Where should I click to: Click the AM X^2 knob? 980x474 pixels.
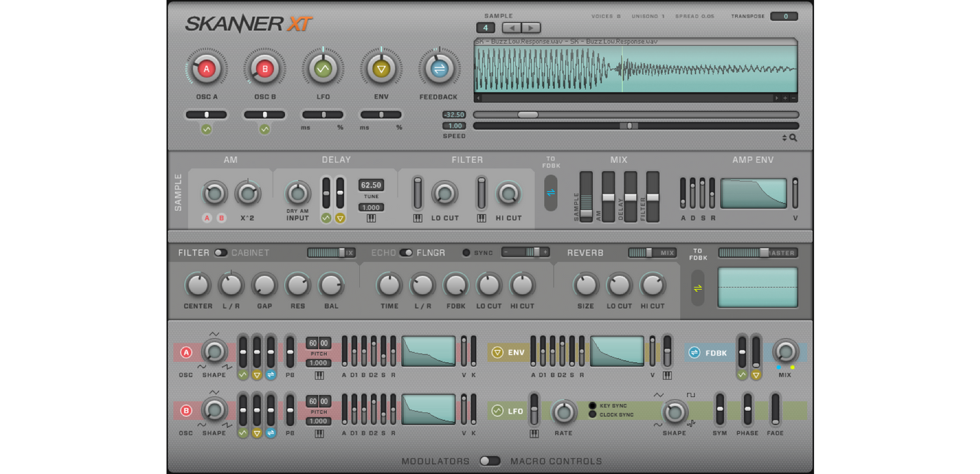pyautogui.click(x=248, y=193)
